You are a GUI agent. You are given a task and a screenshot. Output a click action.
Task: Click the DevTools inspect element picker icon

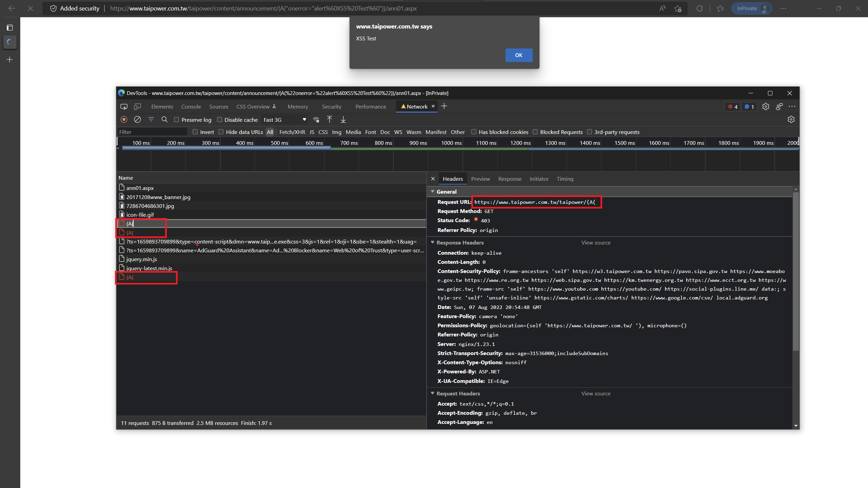pos(124,107)
